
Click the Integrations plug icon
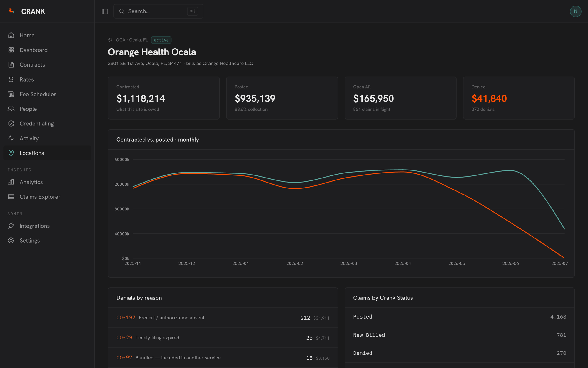coord(11,226)
